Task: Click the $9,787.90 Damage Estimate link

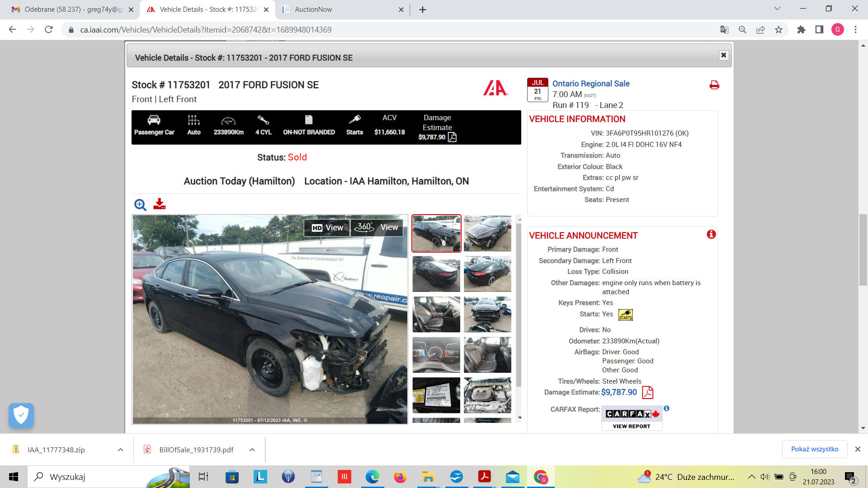Action: (619, 392)
